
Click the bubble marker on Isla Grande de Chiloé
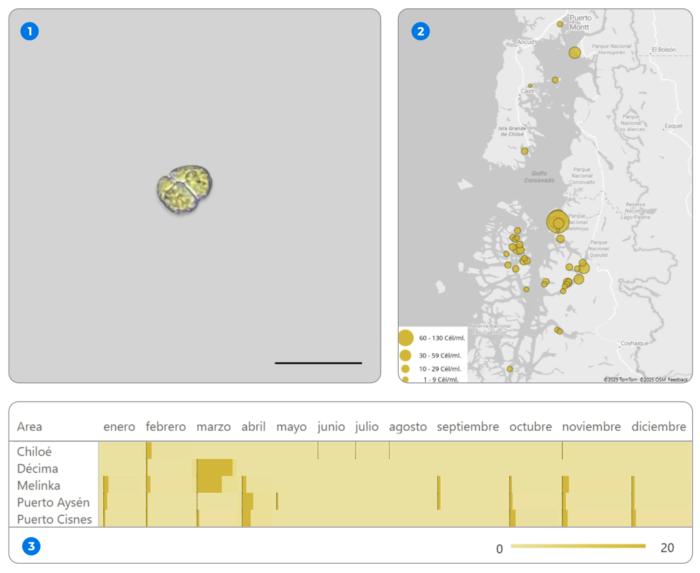coord(524,151)
